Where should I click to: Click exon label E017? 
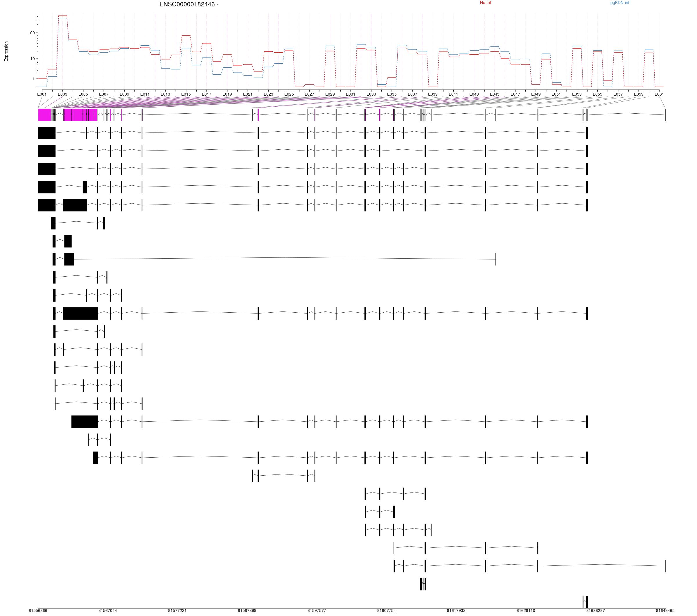pos(206,94)
